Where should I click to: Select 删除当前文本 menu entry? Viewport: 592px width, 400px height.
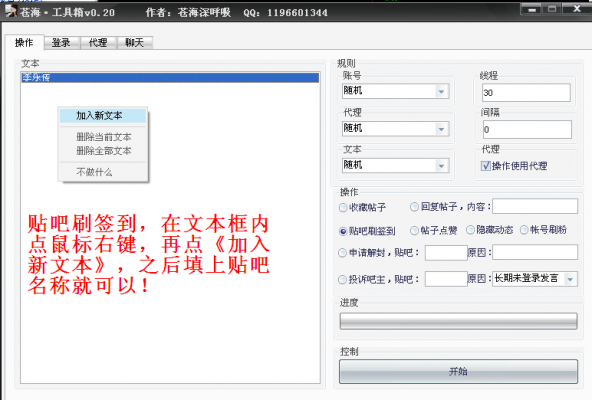(103, 136)
